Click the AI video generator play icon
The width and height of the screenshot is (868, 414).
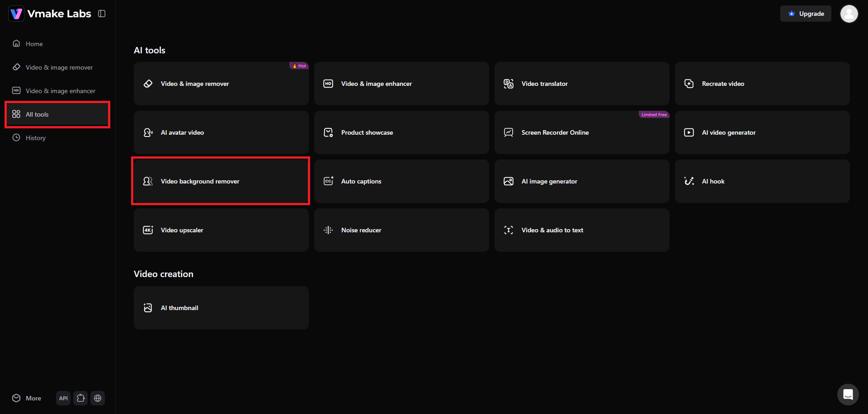(689, 132)
